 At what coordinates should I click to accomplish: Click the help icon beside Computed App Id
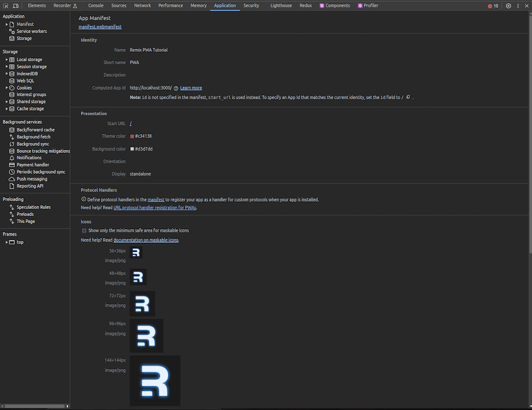[x=176, y=88]
